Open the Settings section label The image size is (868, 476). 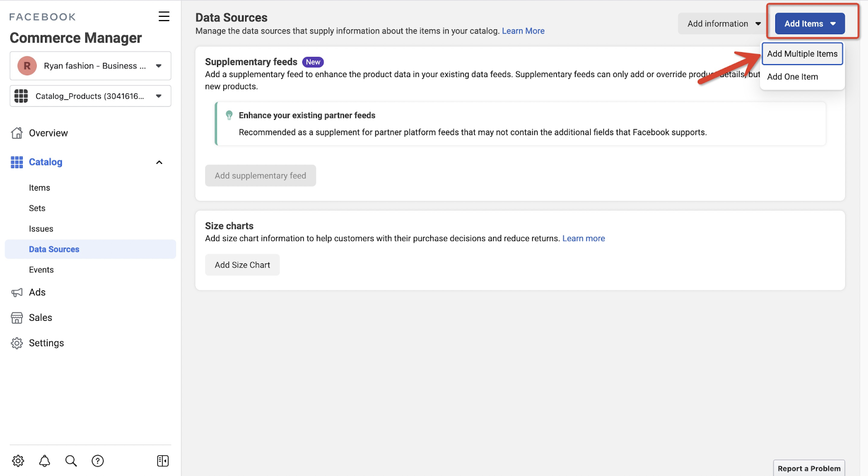[x=47, y=344]
